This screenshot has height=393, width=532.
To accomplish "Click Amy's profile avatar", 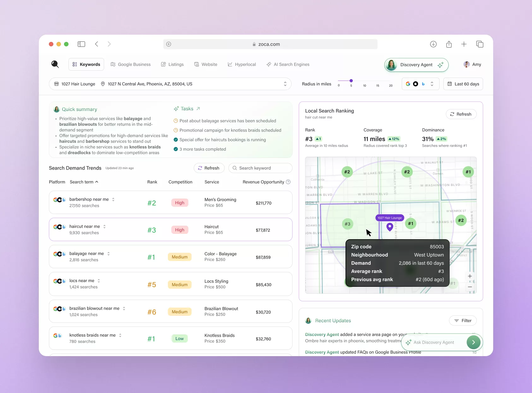I will 467,64.
